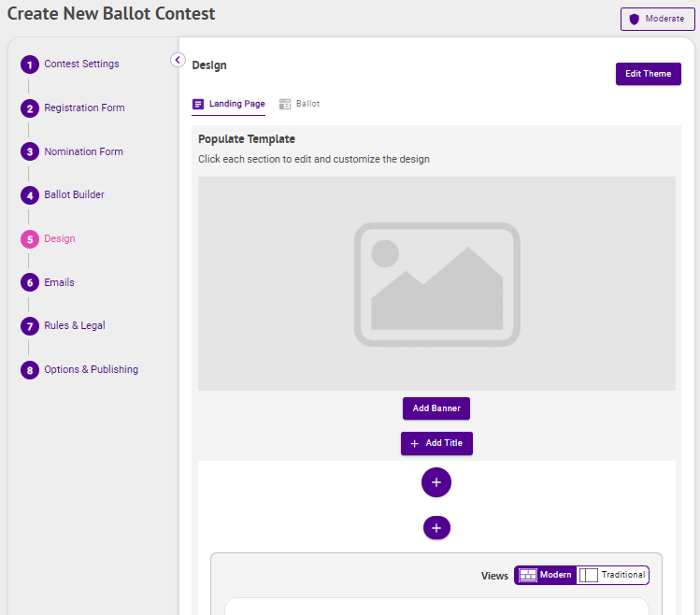Open the Emails step label
Image resolution: width=700 pixels, height=615 pixels.
(x=59, y=282)
